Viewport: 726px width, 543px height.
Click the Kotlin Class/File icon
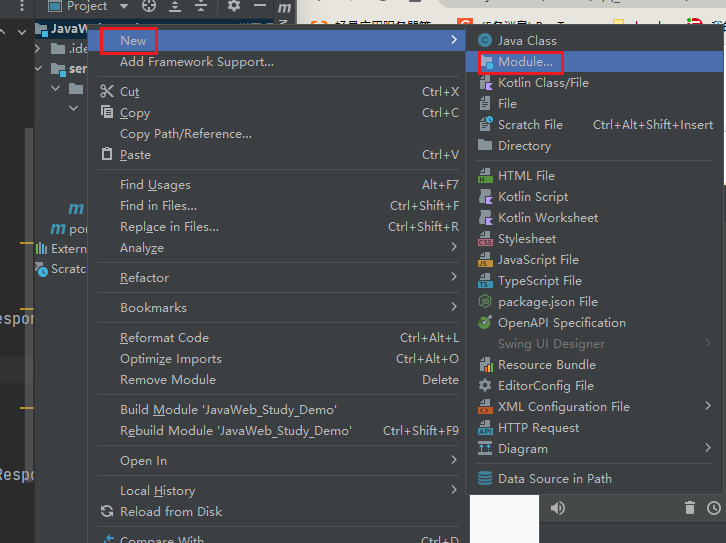pos(485,83)
